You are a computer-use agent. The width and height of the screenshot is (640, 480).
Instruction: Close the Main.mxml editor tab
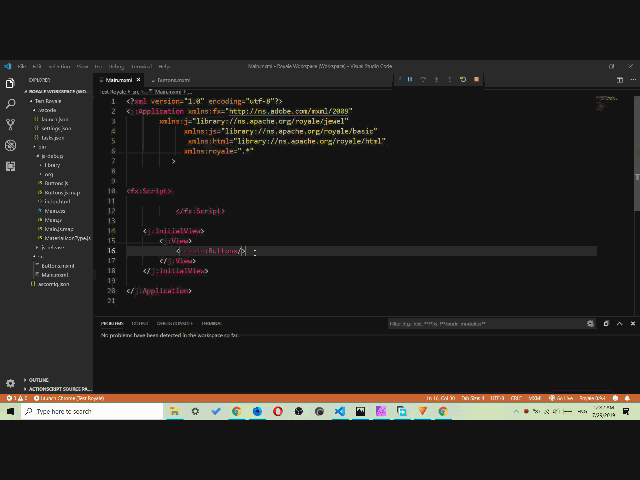(x=138, y=80)
